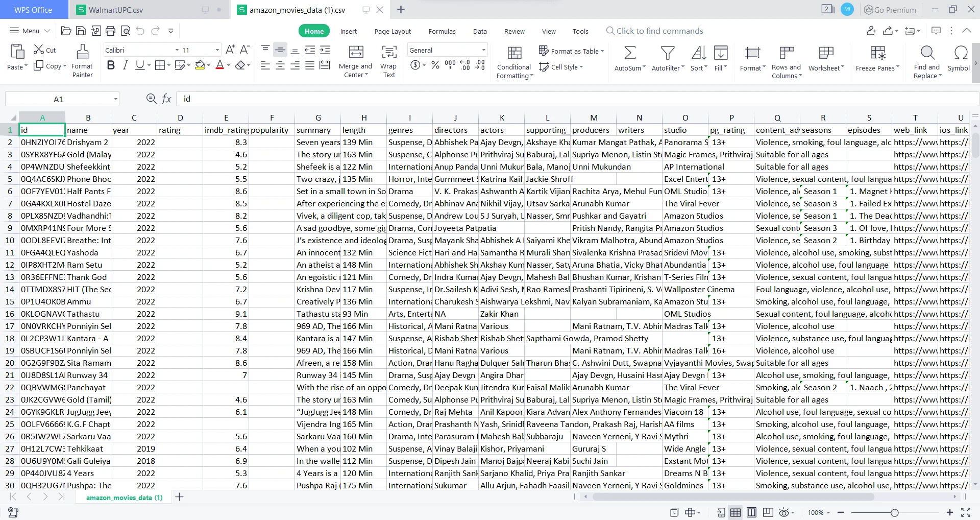Click the Paste clipboard icon
The height and width of the screenshot is (520, 980).
[17, 52]
